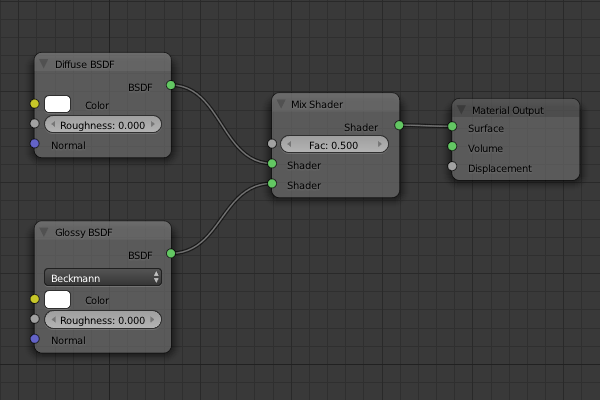The width and height of the screenshot is (600, 400).
Task: Click Material Output Displacement input socket
Action: 452,167
